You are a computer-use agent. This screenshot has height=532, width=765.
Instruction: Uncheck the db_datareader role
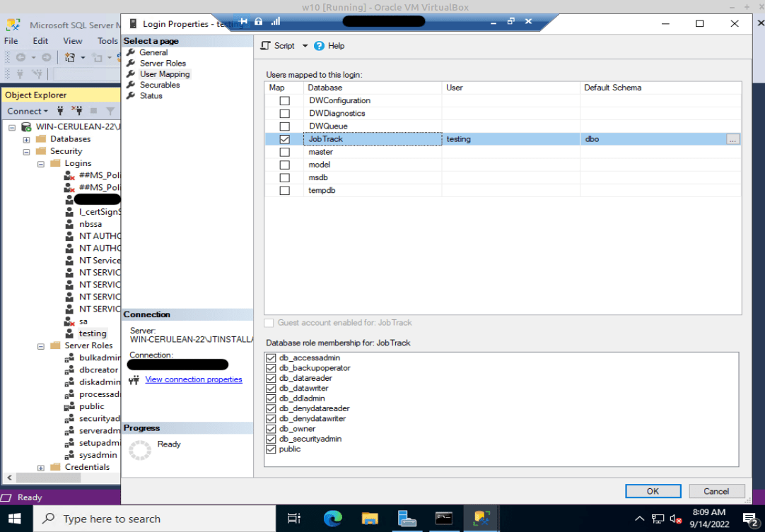271,379
